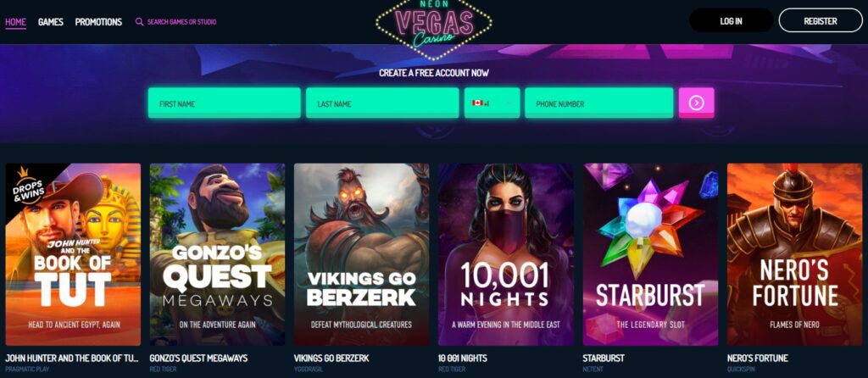Viewport: 868px width, 378px height.
Task: Click the Register button
Action: click(x=821, y=21)
